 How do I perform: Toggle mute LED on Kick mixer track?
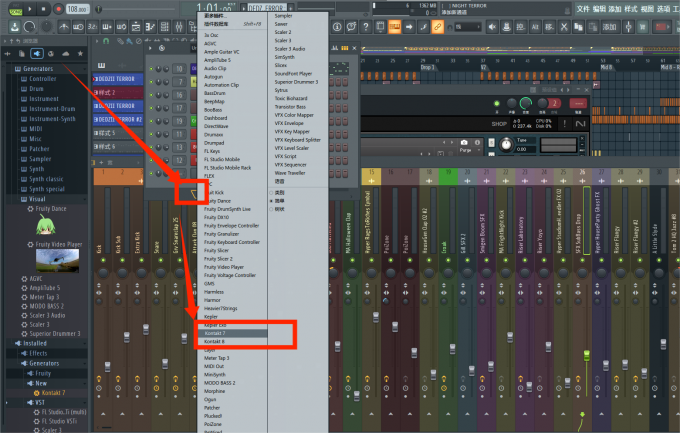(103, 260)
